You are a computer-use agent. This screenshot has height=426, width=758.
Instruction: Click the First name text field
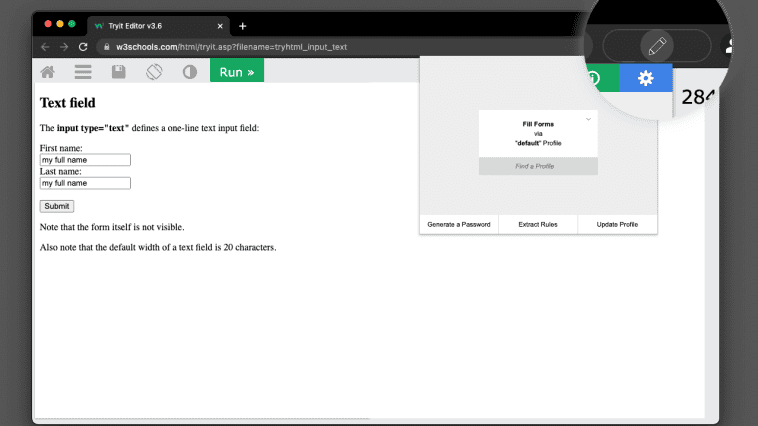tap(85, 159)
